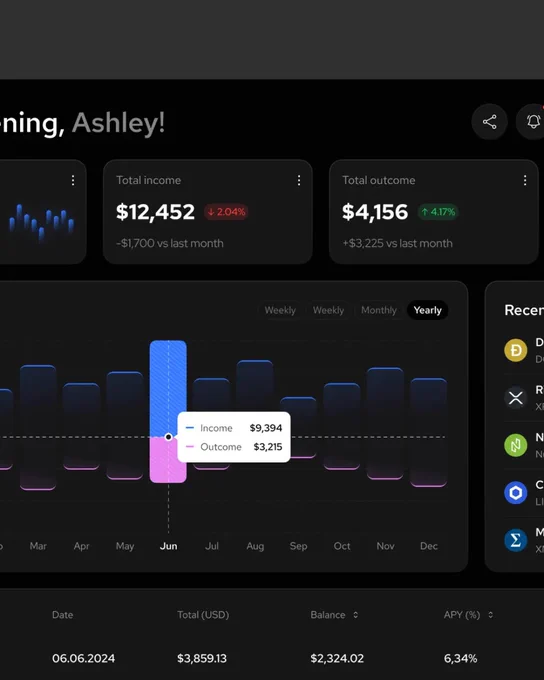Select the blue Chainlink coin icon
The height and width of the screenshot is (680, 544).
[515, 493]
